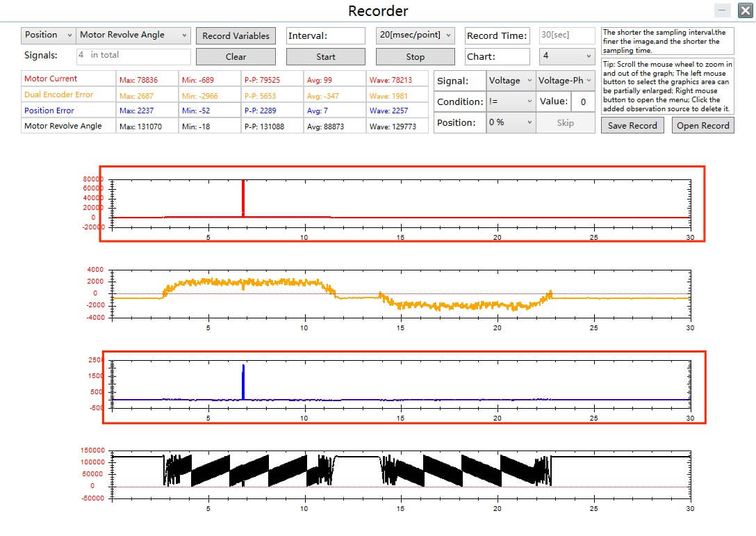
Task: Click the Open Record button
Action: [702, 126]
